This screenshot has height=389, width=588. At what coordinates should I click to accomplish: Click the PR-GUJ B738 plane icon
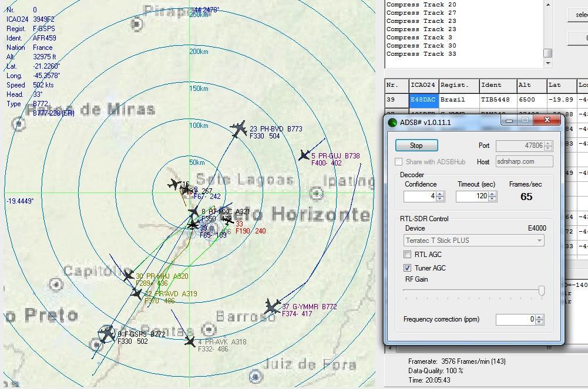coord(304,155)
